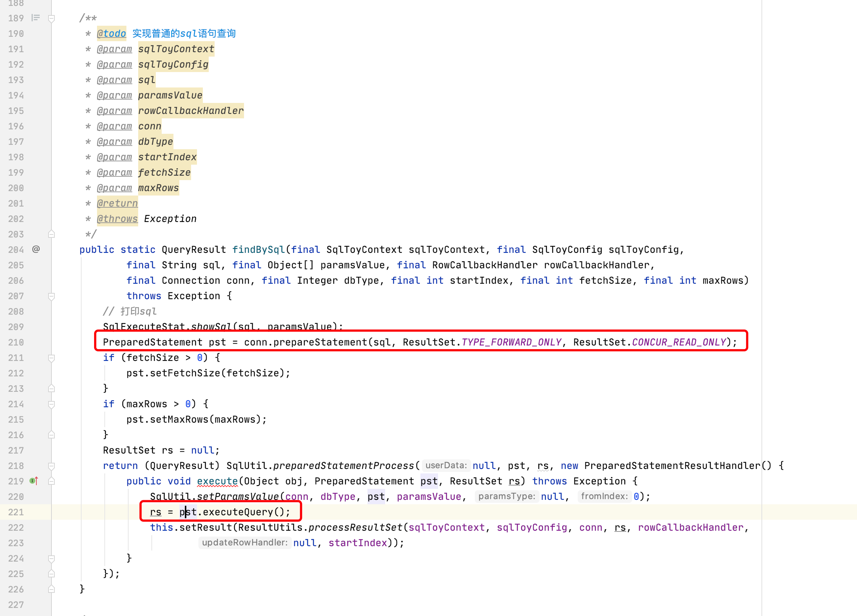Click the @todo tag in the Javadoc
Viewport: 857px width, 616px height.
pyautogui.click(x=111, y=34)
